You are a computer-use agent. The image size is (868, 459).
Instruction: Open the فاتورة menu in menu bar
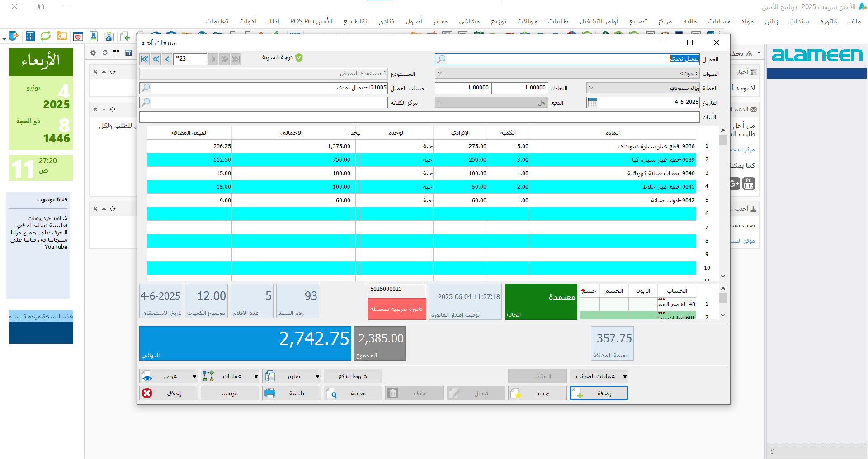(828, 21)
